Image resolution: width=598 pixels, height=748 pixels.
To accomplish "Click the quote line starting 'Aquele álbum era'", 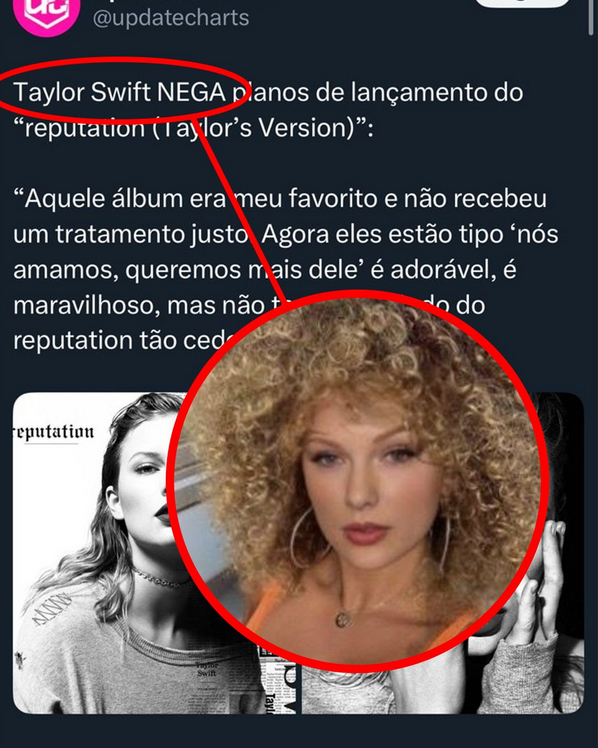I will pyautogui.click(x=280, y=198).
